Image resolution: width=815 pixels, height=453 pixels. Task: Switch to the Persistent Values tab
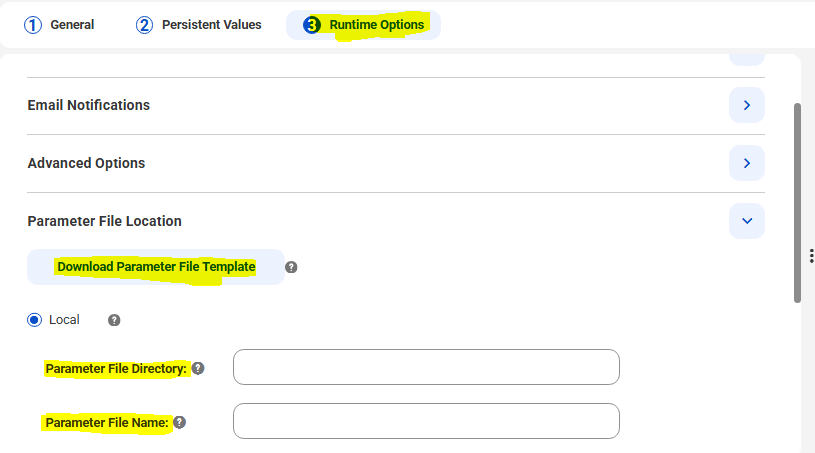[x=199, y=25]
